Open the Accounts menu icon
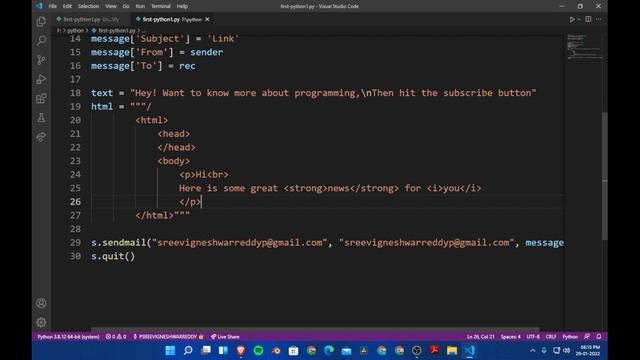 41,303
